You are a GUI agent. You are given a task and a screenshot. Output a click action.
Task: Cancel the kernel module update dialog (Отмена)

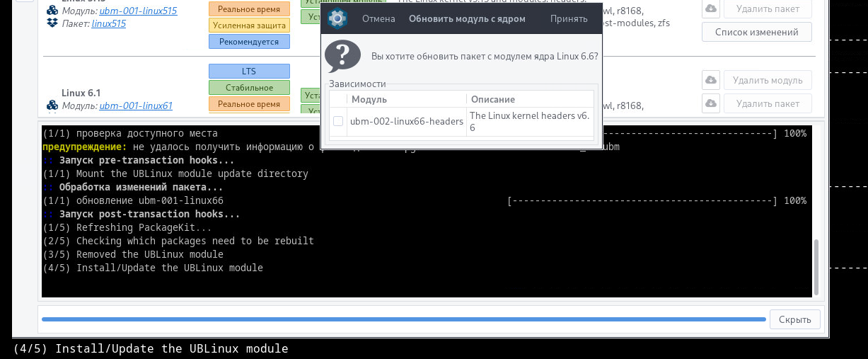(x=378, y=18)
